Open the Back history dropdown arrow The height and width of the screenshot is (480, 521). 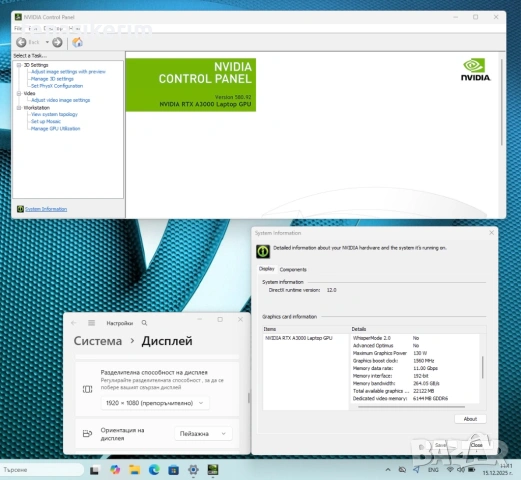point(47,42)
